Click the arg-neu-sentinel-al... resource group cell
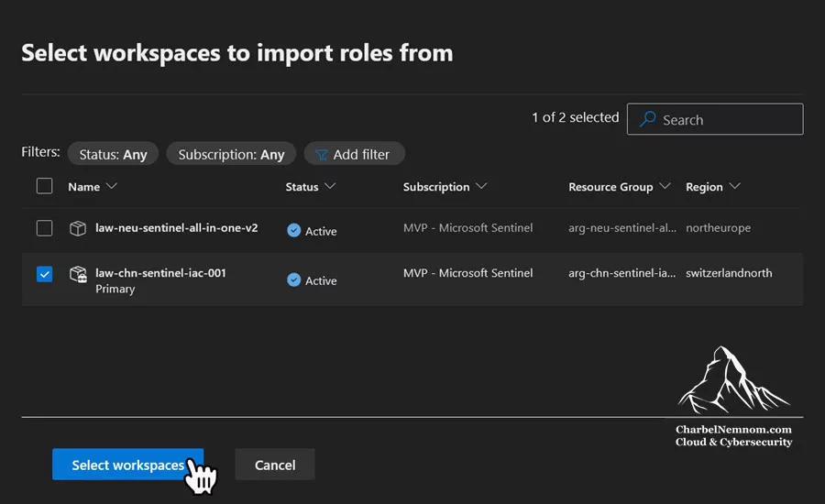 [622, 228]
